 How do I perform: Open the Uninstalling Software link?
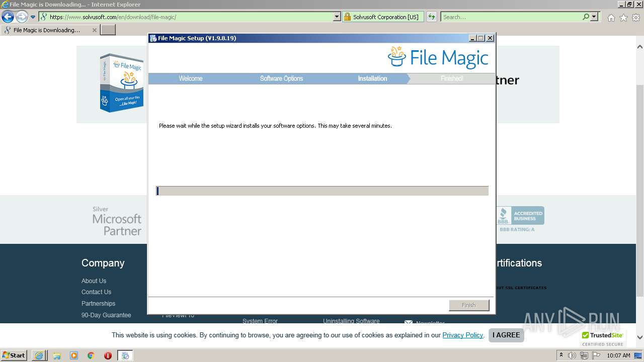coord(351,321)
